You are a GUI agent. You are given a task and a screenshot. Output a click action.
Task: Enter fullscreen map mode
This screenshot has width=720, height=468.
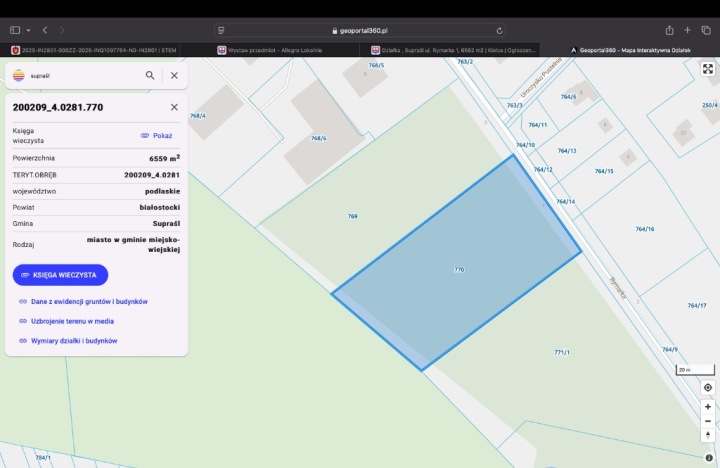coord(708,70)
